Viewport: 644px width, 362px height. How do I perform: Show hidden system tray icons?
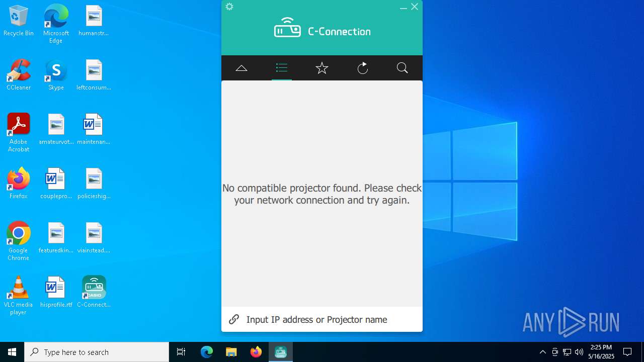[x=542, y=352]
